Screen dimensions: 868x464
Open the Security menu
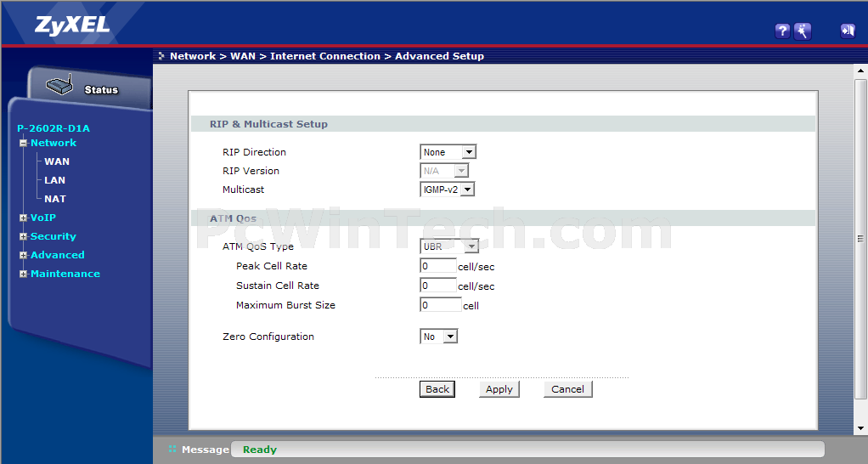click(54, 236)
